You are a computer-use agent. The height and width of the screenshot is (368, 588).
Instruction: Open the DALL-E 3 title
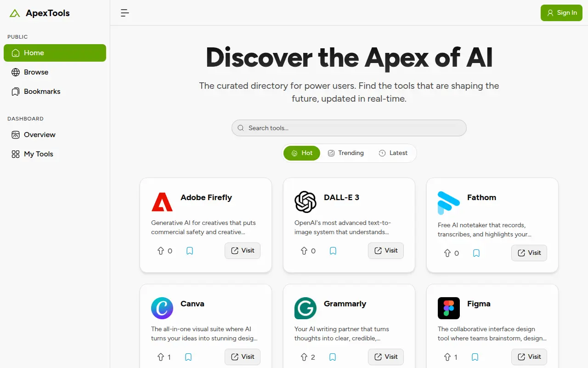coord(341,197)
